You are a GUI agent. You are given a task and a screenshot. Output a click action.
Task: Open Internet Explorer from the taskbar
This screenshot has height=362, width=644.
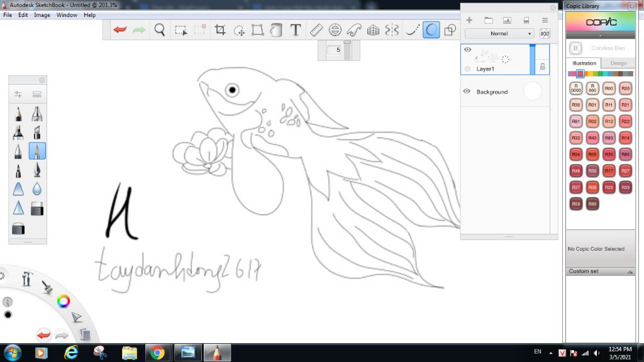point(71,353)
